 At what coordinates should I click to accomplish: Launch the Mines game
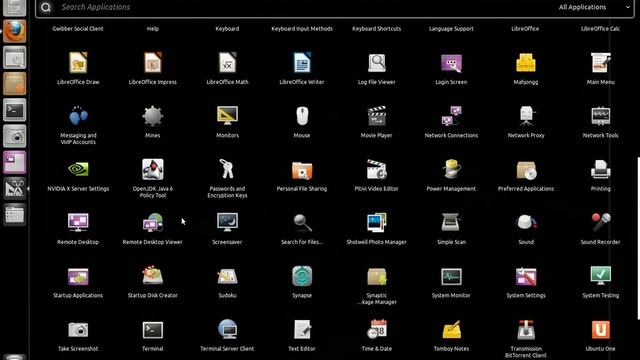pos(153,116)
